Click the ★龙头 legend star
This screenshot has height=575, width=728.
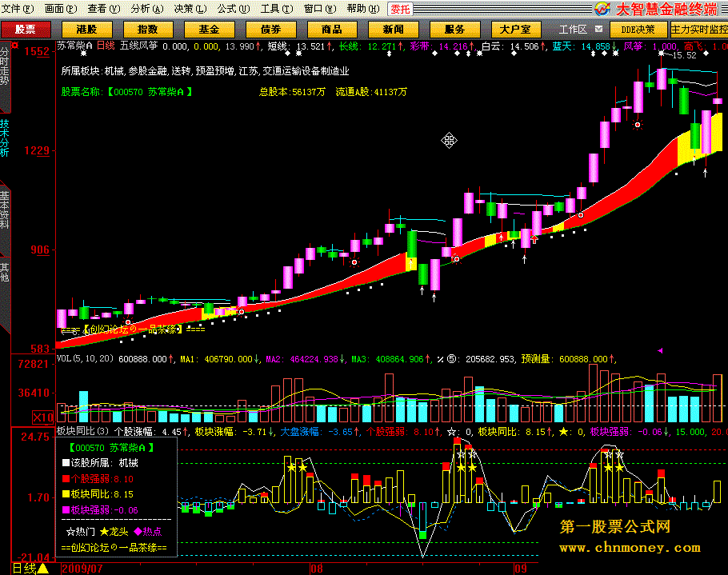pos(105,531)
